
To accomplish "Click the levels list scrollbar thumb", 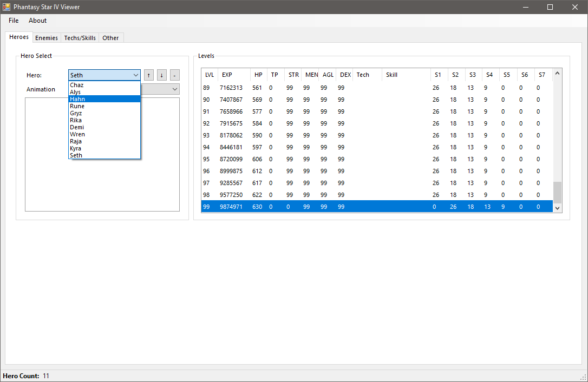I will point(557,192).
